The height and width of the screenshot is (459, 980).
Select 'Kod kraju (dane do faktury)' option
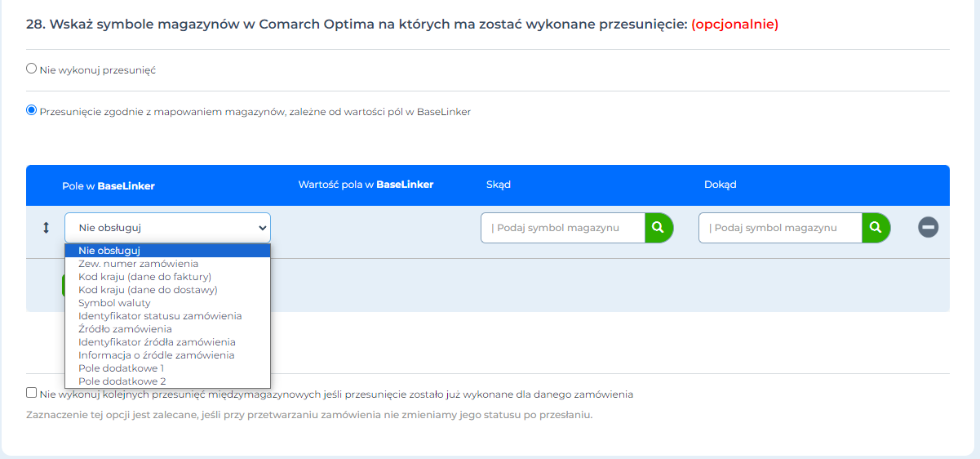point(144,277)
